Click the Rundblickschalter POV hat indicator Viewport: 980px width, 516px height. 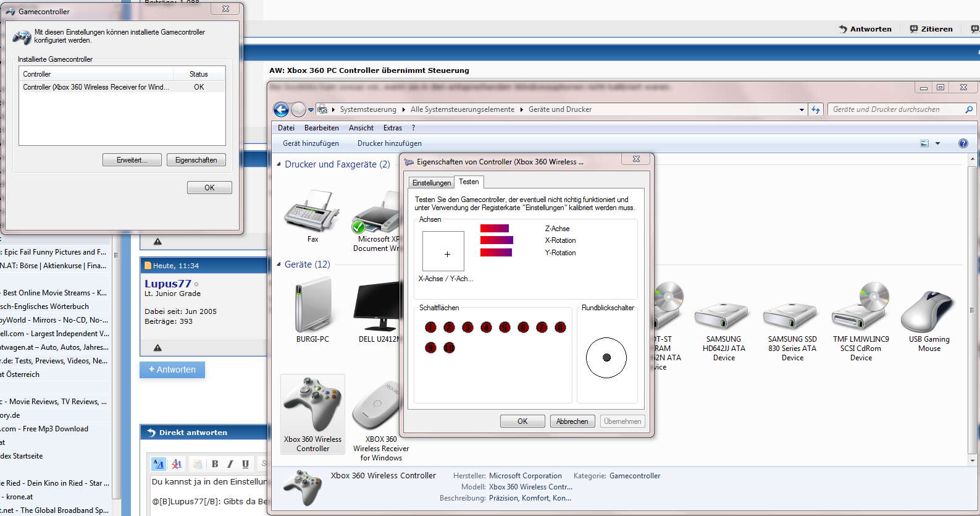[x=606, y=357]
